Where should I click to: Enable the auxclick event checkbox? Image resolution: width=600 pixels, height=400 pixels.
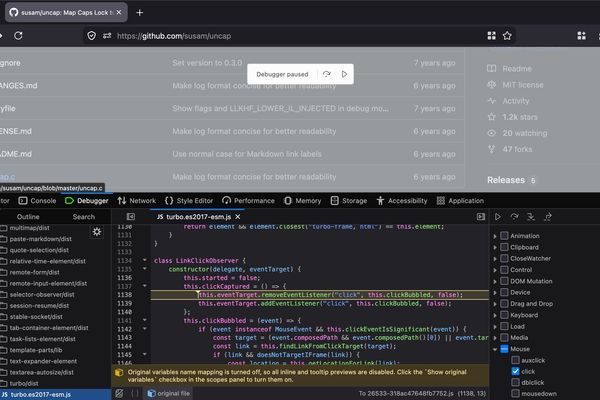515,360
